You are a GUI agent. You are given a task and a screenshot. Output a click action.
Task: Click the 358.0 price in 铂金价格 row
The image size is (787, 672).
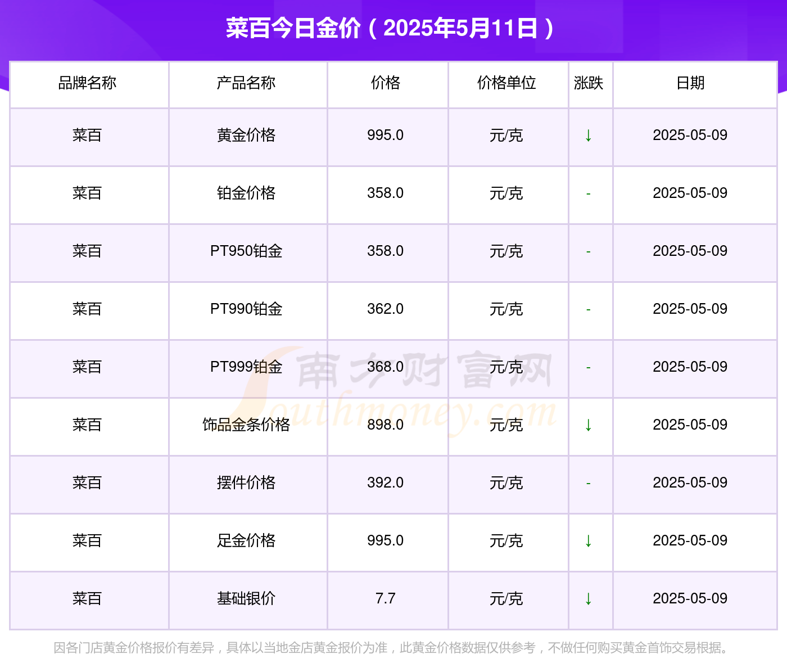tap(386, 193)
